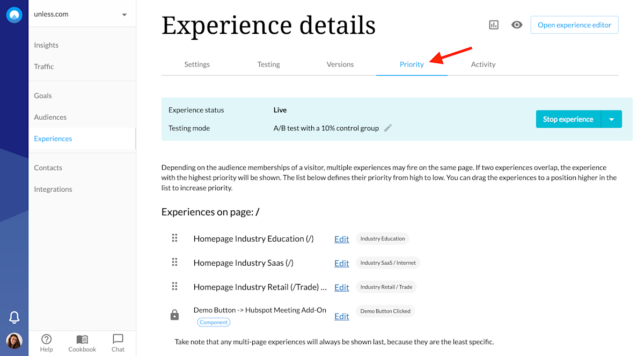
Task: Click the Stop experience button
Action: tap(568, 119)
